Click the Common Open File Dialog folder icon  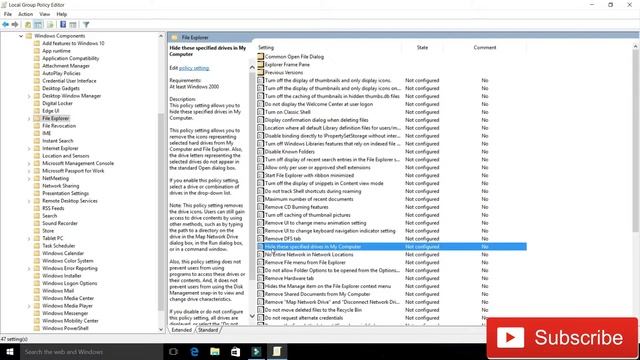(260, 56)
